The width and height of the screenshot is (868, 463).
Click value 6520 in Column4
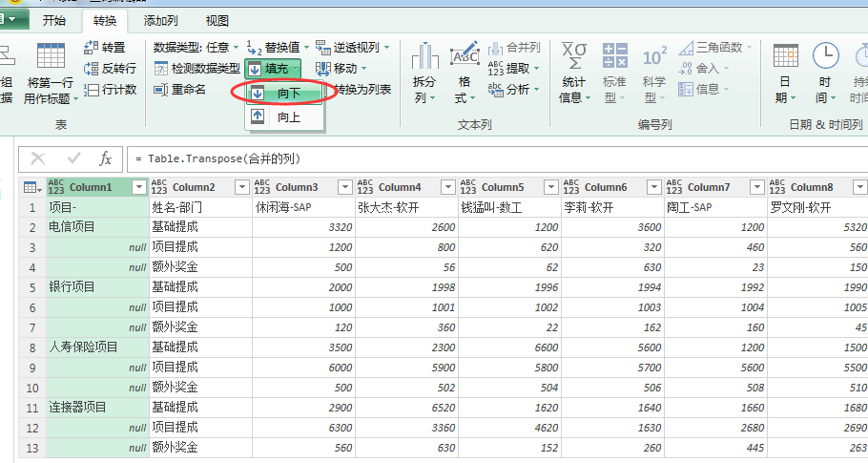click(x=407, y=408)
